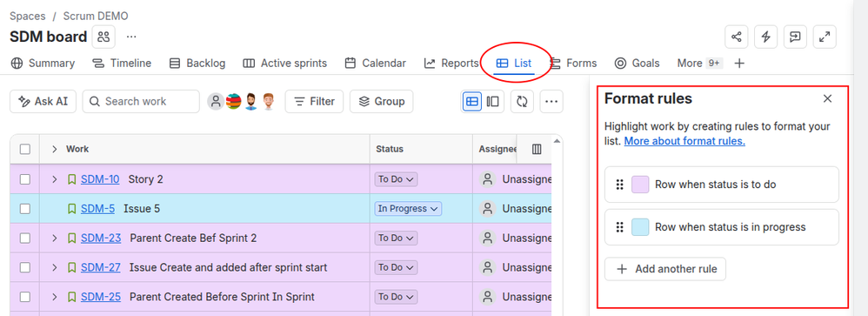Check the box for the SDM-5 row
This screenshot has width=868, height=316.
[x=25, y=208]
